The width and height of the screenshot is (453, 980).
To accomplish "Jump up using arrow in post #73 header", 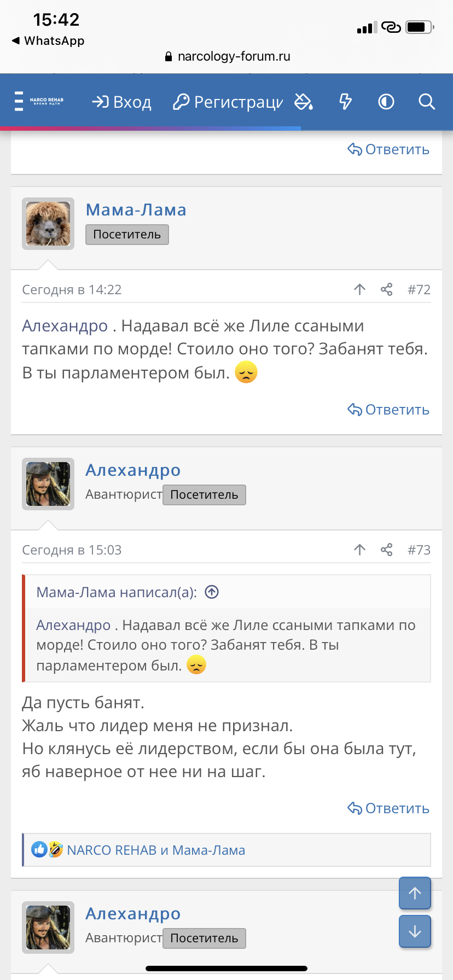I will pos(359,550).
